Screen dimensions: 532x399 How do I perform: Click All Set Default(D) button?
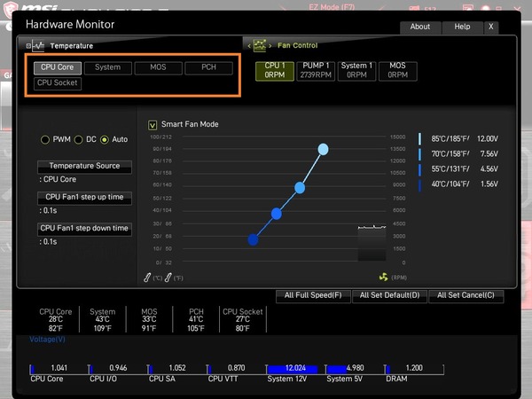389,296
